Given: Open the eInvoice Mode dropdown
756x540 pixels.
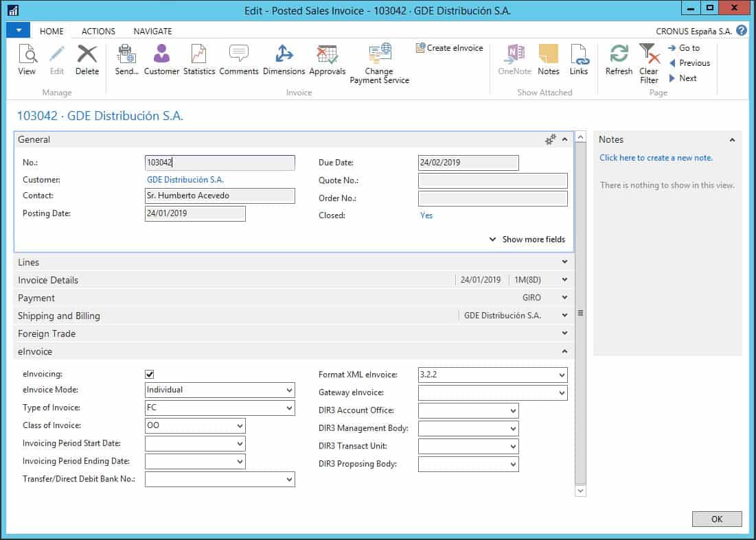Looking at the screenshot, I should 289,390.
